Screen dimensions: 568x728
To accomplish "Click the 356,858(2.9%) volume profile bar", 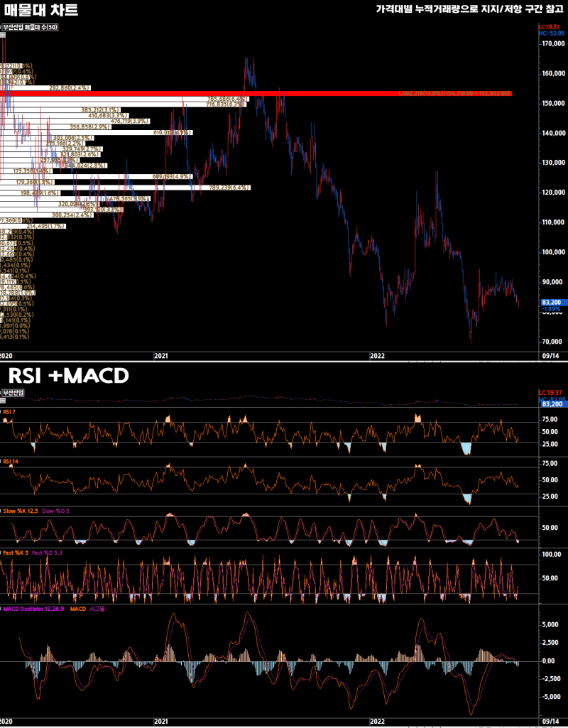I will pyautogui.click(x=55, y=126).
